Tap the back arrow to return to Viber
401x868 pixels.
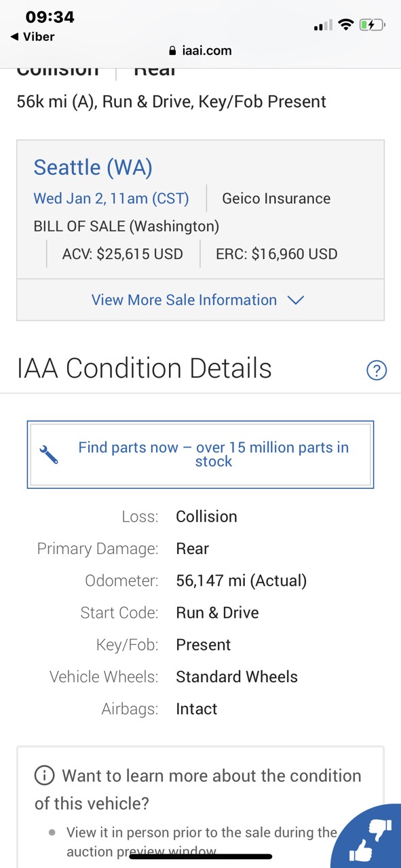coord(15,37)
